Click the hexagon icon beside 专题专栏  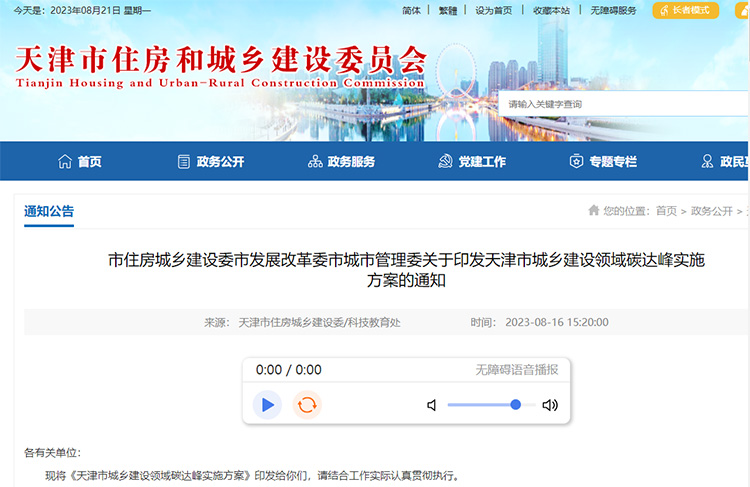[x=576, y=162]
